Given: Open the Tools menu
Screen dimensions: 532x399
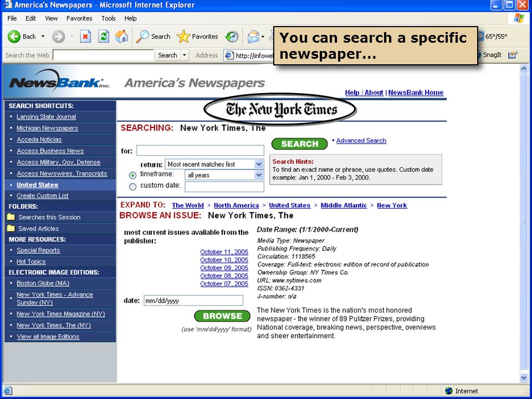Looking at the screenshot, I should coord(109,18).
